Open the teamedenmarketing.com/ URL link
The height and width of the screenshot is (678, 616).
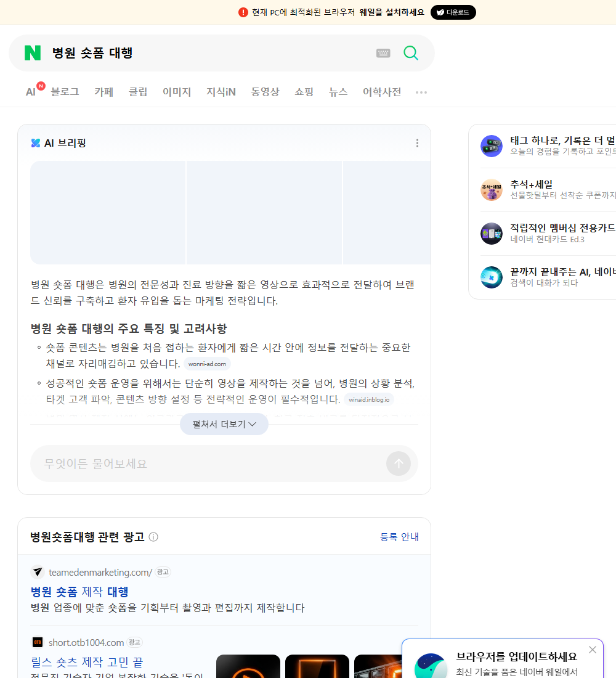coord(100,572)
